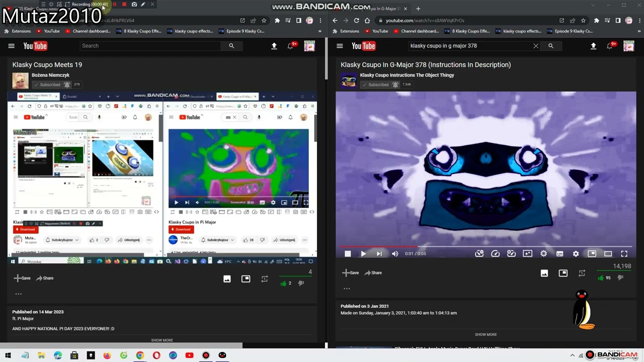The width and height of the screenshot is (644, 362).
Task: Open notifications dropdown in the right YouTube window
Action: (x=610, y=46)
